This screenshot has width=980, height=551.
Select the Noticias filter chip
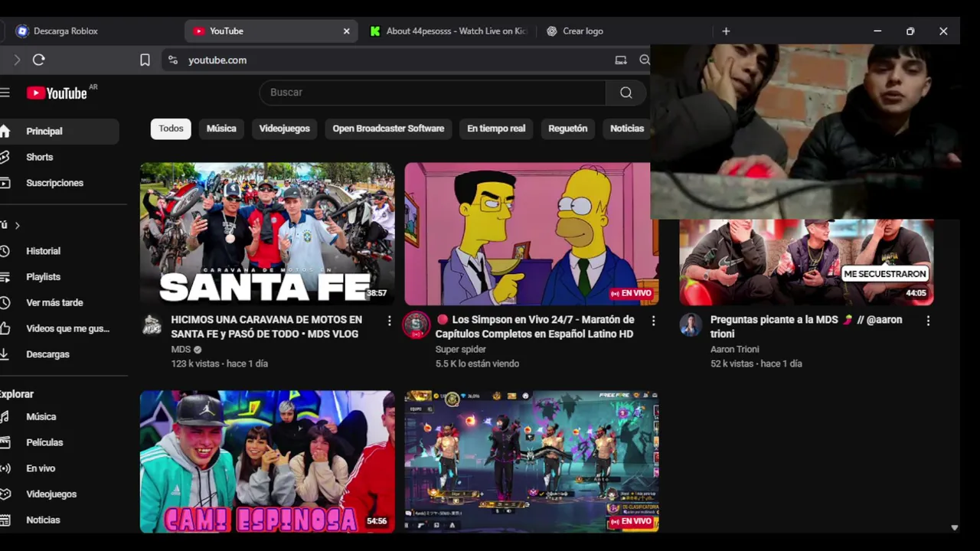point(627,129)
